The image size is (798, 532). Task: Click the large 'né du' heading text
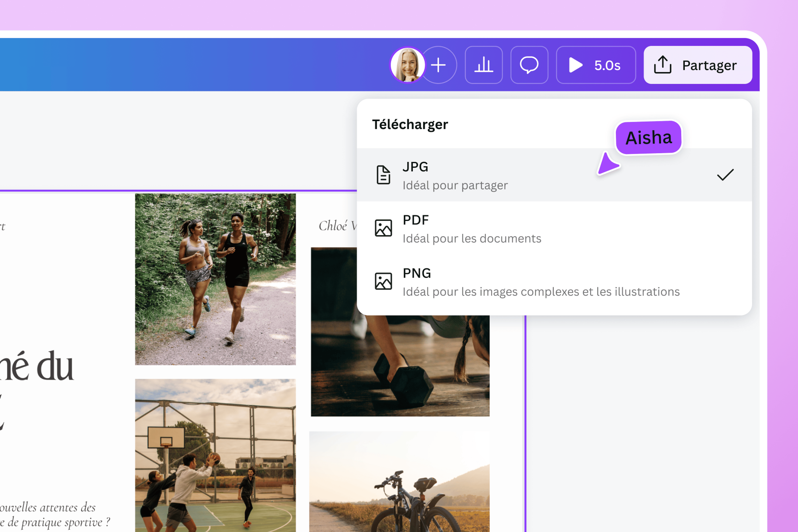[x=36, y=366]
